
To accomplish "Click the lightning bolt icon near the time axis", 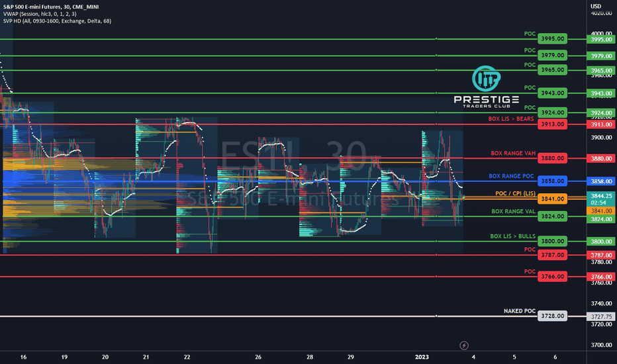I will [x=464, y=345].
